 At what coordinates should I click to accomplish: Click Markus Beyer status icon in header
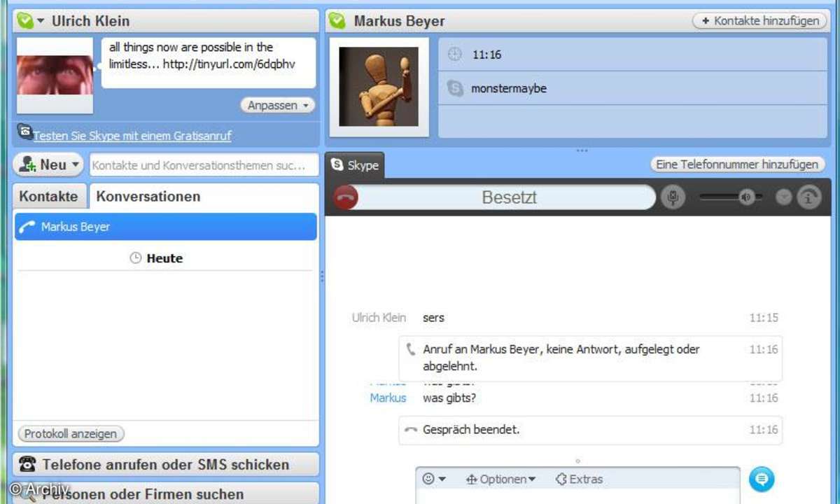(337, 21)
